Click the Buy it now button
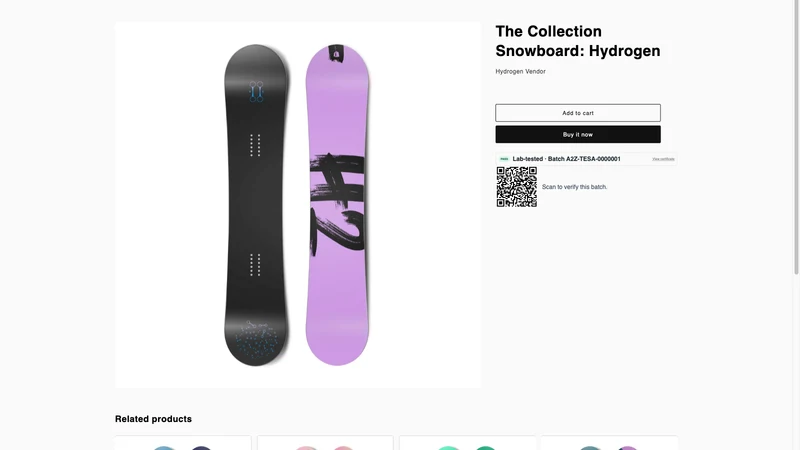This screenshot has height=450, width=800. pos(578,135)
